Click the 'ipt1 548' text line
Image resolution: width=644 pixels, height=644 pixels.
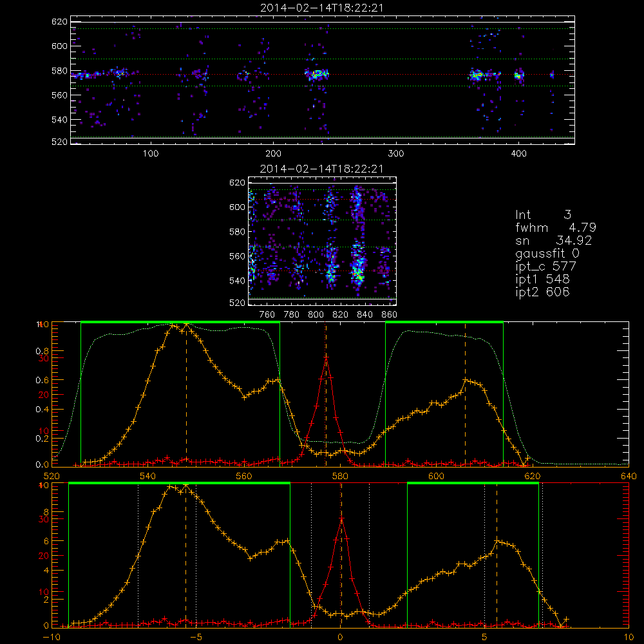click(542, 279)
